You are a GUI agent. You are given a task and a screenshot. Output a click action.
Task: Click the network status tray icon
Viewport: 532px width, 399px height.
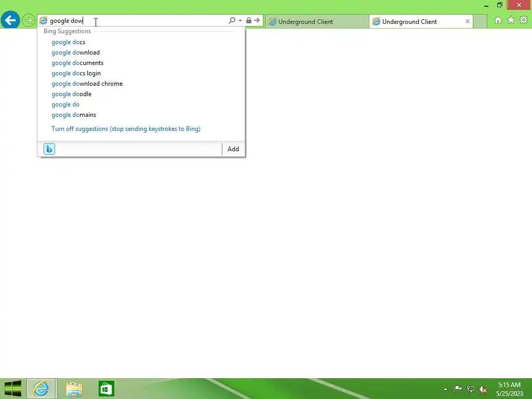coord(471,389)
